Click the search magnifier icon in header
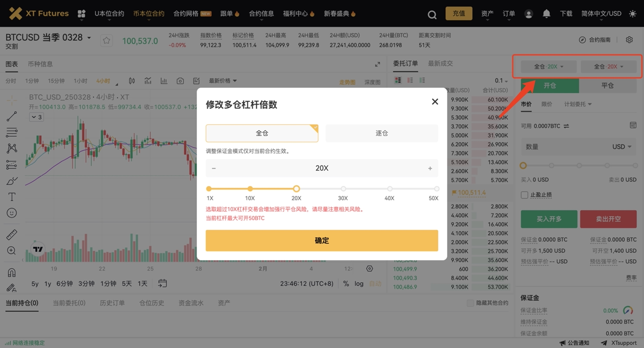The height and width of the screenshot is (348, 644). tap(432, 14)
